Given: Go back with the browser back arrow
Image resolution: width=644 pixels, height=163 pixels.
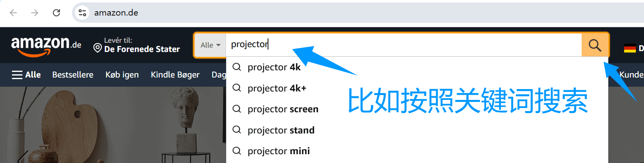Looking at the screenshot, I should [13, 13].
